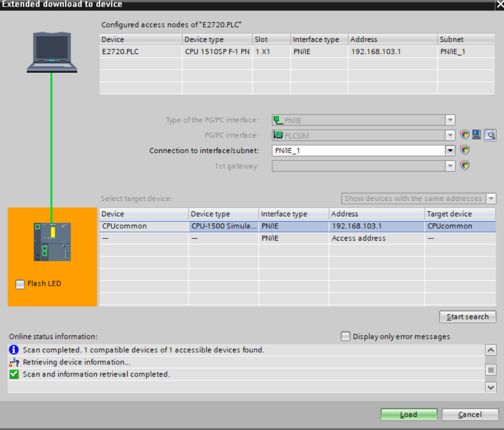This screenshot has height=430, width=504.
Task: Click the magnifier search icon beside PLCSIM
Action: (x=490, y=135)
